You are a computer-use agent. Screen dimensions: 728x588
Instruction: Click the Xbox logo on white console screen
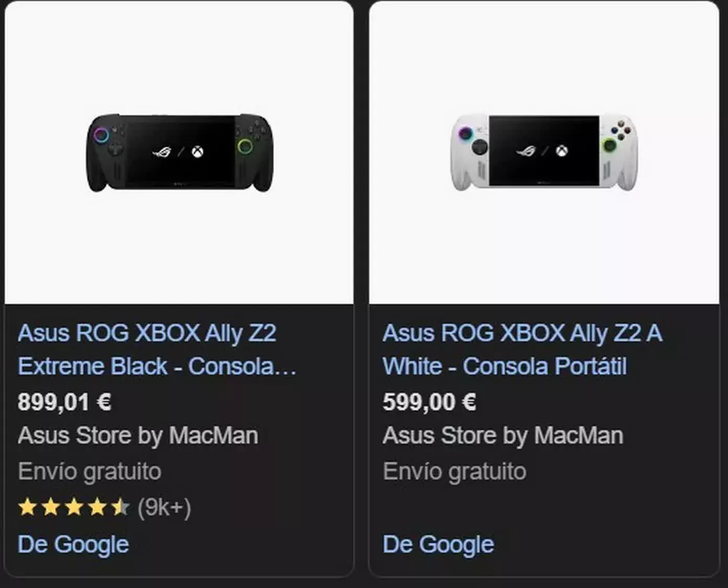562,151
